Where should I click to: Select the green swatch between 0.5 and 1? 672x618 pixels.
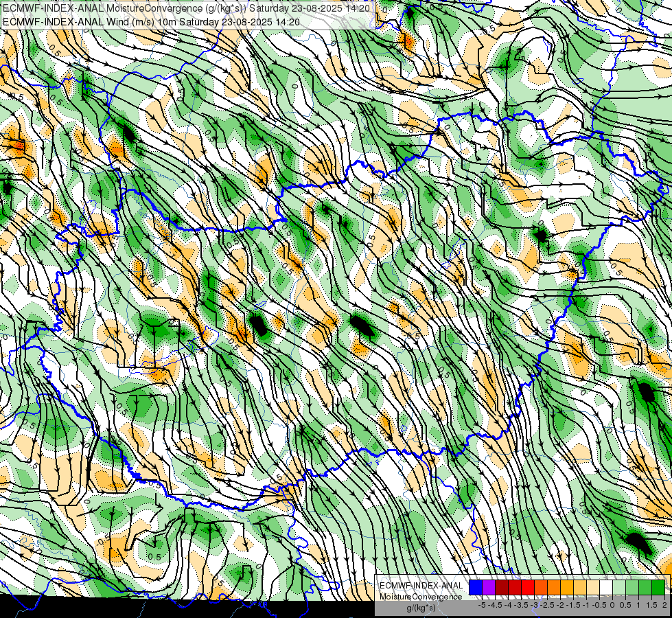click(632, 588)
